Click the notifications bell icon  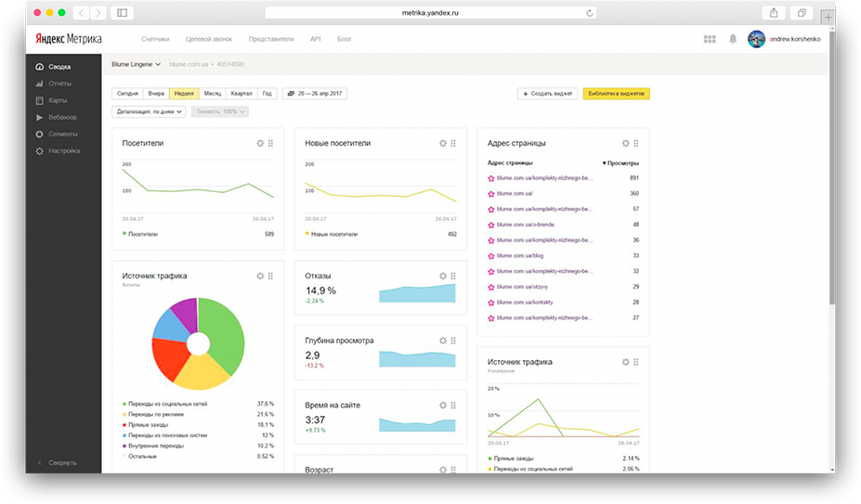pyautogui.click(x=733, y=39)
